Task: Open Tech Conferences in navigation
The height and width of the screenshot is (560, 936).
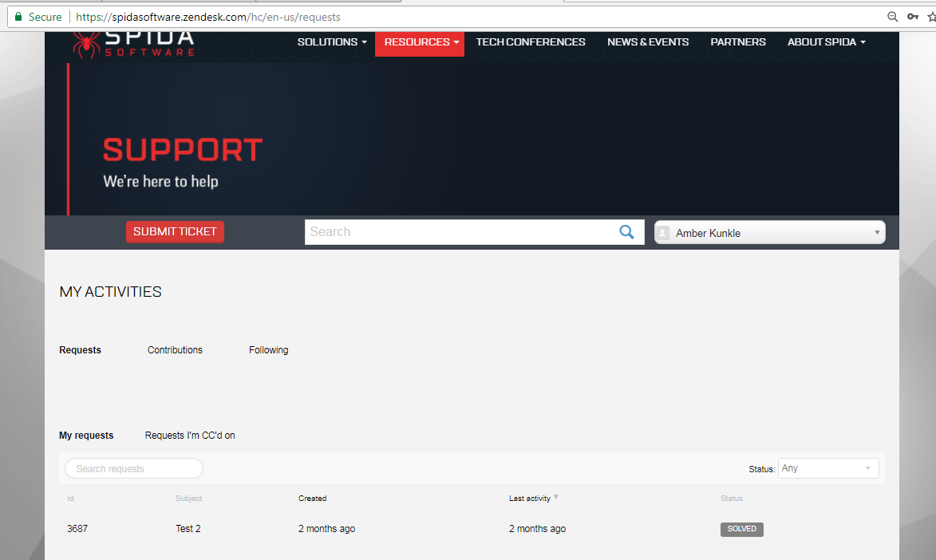Action: coord(531,42)
